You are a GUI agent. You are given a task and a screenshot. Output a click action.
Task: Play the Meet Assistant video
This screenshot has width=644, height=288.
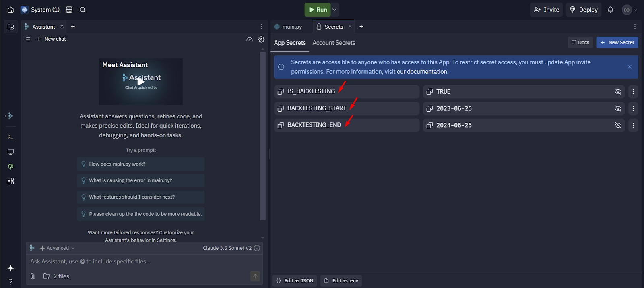pyautogui.click(x=141, y=82)
